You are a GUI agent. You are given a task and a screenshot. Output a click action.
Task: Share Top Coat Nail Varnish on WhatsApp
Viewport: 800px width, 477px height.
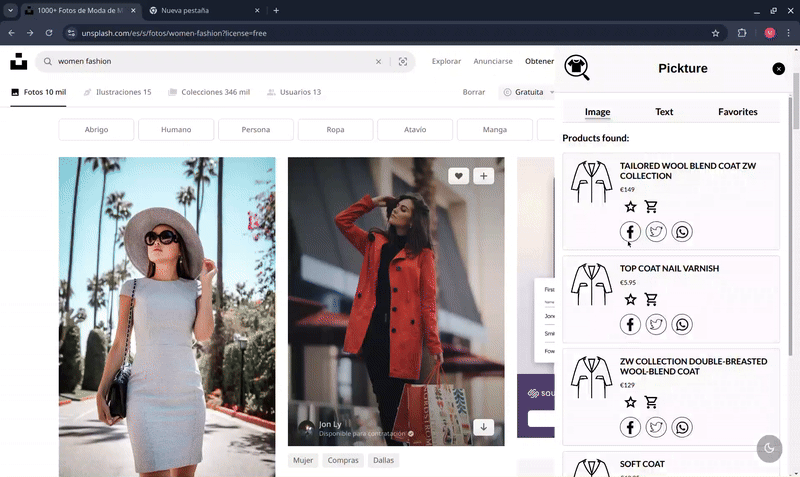point(682,324)
